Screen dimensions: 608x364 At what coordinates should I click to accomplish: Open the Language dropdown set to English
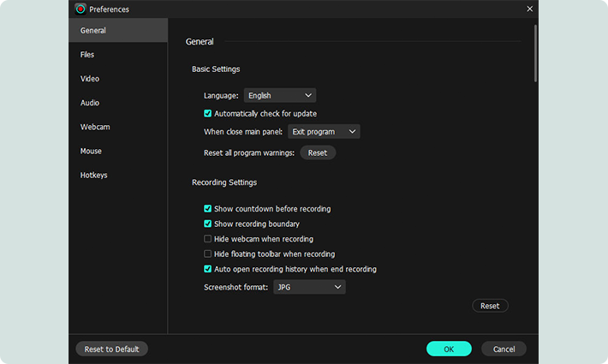coord(279,95)
